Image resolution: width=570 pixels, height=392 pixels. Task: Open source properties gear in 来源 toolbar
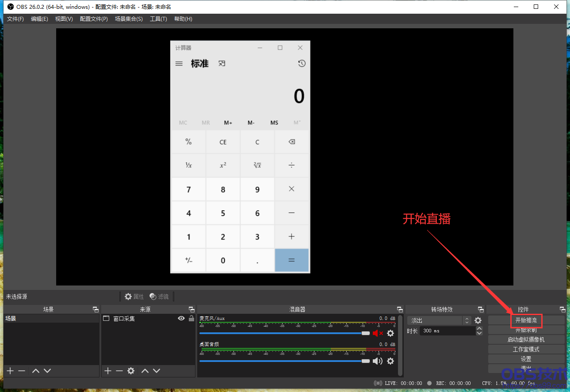pos(131,371)
